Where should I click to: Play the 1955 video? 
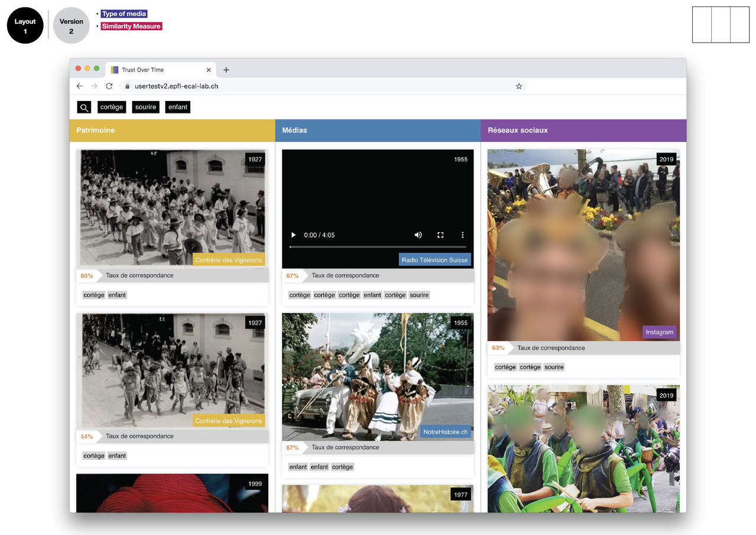[294, 235]
